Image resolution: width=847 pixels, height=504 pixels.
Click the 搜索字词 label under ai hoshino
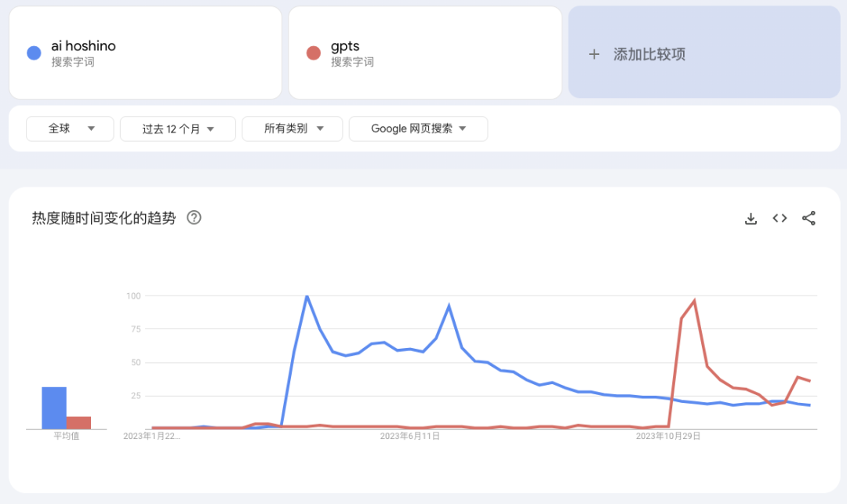pyautogui.click(x=73, y=62)
